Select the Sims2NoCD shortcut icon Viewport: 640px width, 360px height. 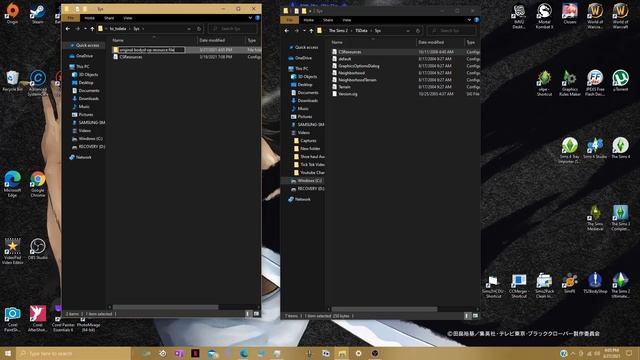click(x=493, y=286)
